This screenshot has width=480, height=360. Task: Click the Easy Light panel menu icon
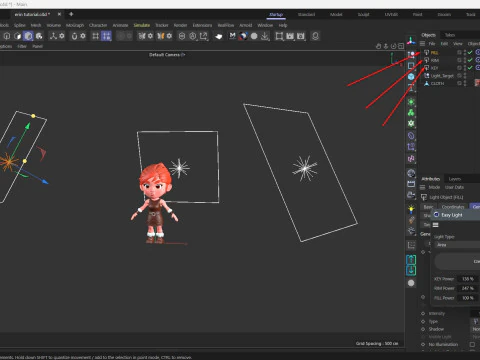[435, 225]
